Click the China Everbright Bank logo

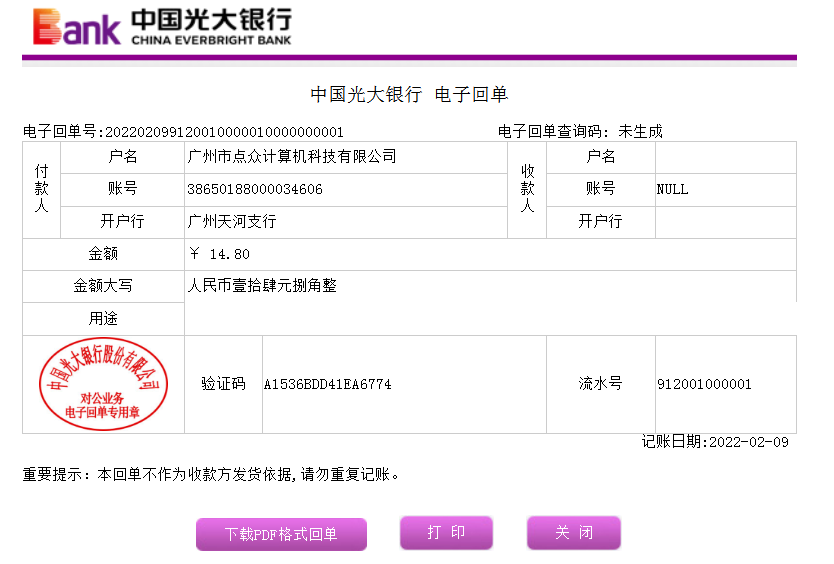tap(162, 27)
